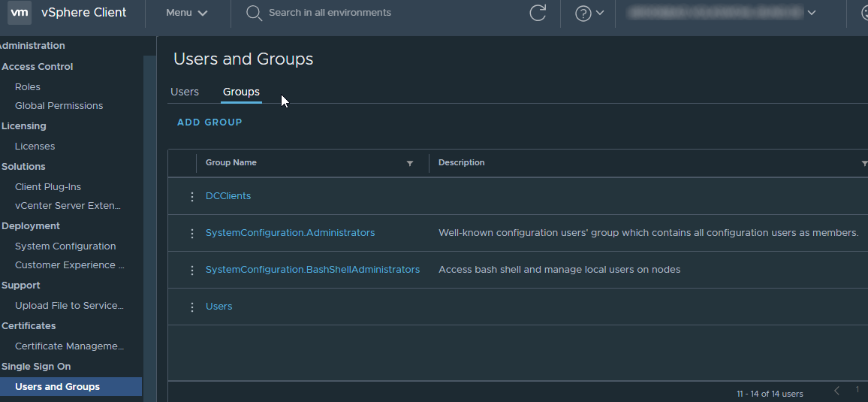Screen dimensions: 868x402
Task: Open actions menu for DCClients row
Action: pyautogui.click(x=191, y=197)
